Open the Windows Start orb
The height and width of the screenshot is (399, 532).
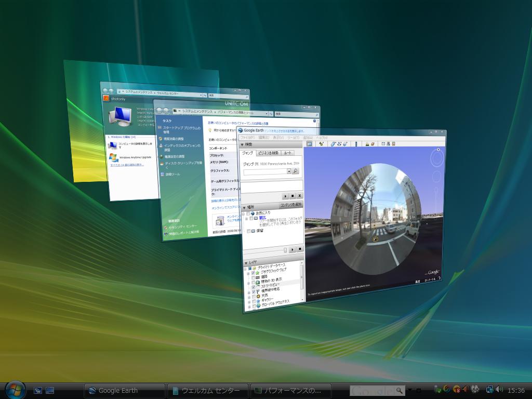(15, 390)
